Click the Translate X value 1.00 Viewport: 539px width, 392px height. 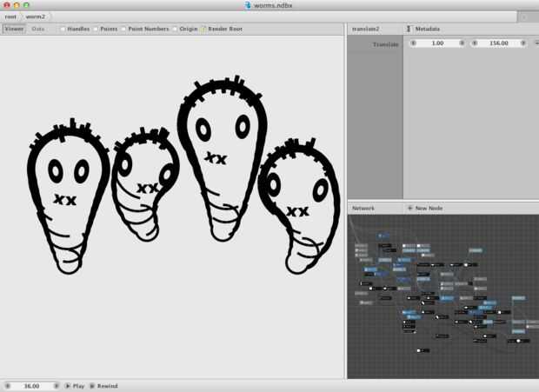(437, 43)
